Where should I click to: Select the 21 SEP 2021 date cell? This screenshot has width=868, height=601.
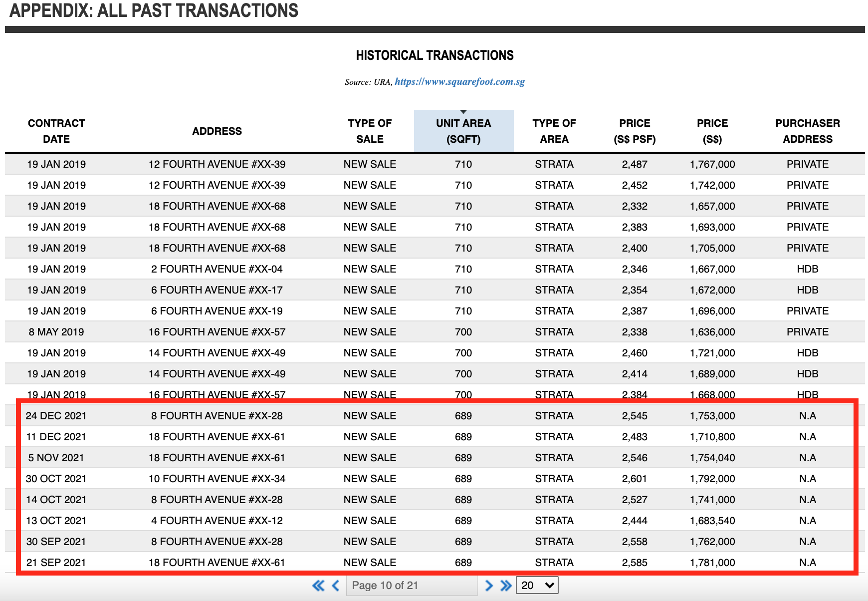click(56, 563)
